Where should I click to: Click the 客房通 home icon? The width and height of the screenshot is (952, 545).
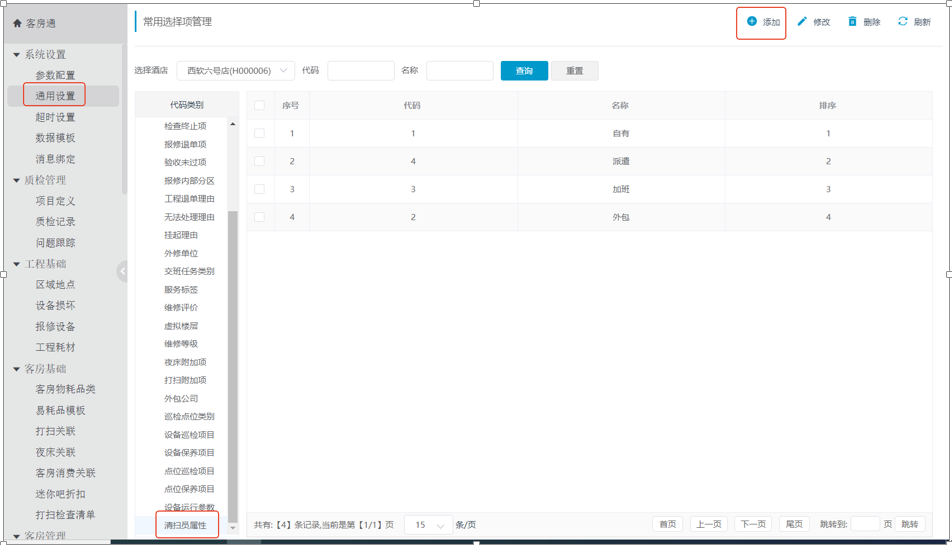[17, 23]
